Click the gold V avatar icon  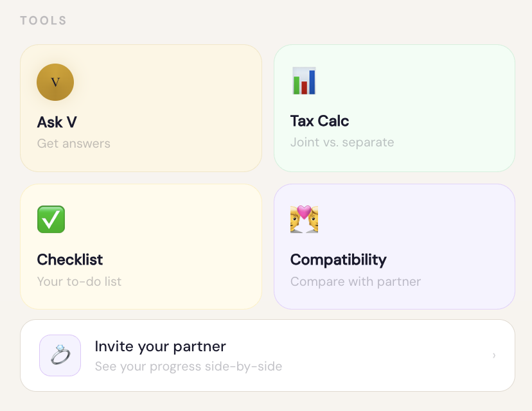pos(55,82)
